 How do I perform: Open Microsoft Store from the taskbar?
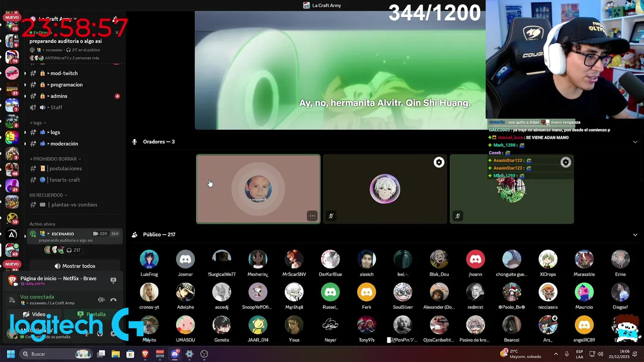pyautogui.click(x=130, y=354)
